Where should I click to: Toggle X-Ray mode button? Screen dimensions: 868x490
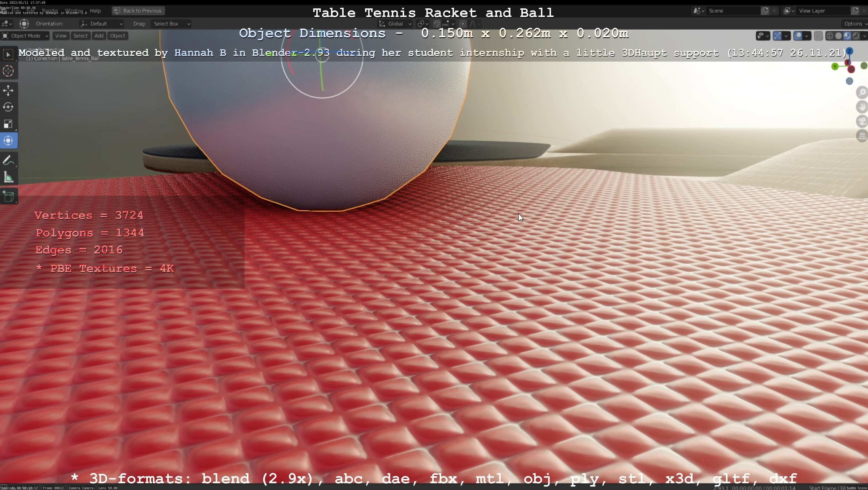(x=818, y=36)
